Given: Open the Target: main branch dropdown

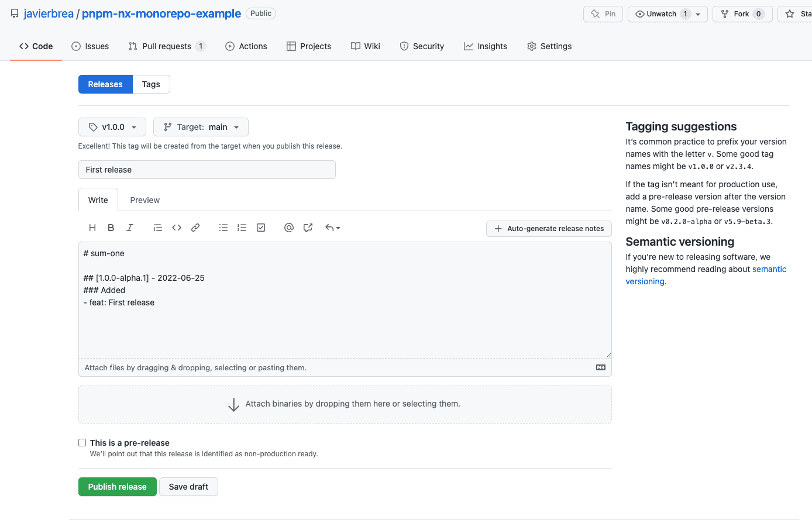Looking at the screenshot, I should click(201, 127).
